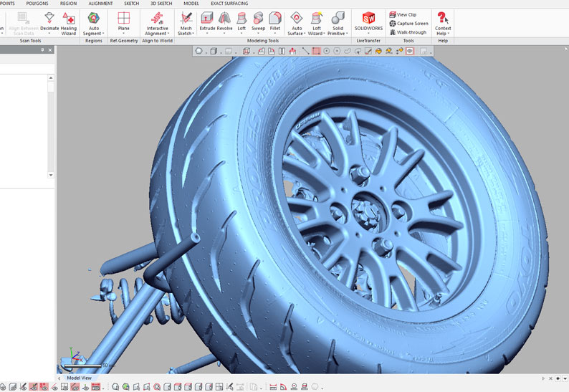This screenshot has height=392, width=569.
Task: Apply the Fillet tool
Action: click(x=275, y=21)
